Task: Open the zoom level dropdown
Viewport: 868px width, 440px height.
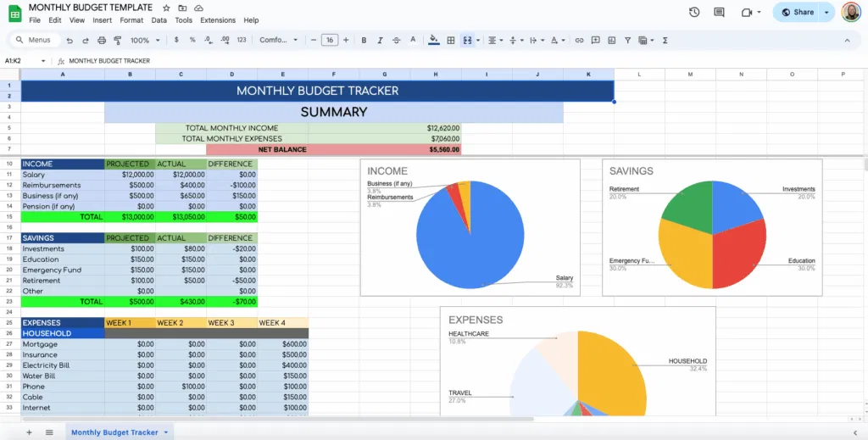Action: (145, 40)
